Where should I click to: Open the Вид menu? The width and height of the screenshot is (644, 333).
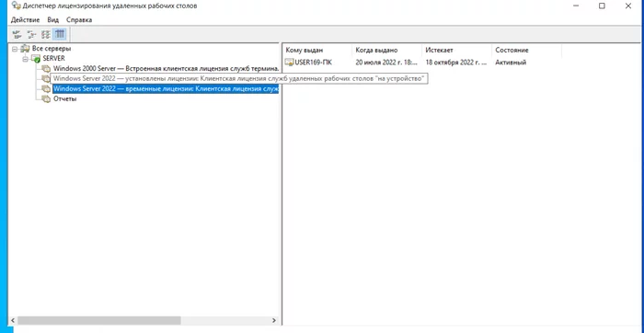(x=53, y=19)
